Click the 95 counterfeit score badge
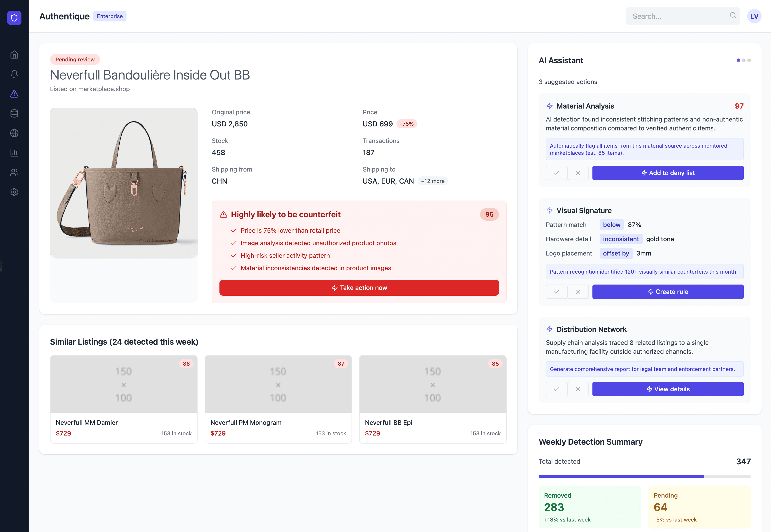 pyautogui.click(x=489, y=215)
